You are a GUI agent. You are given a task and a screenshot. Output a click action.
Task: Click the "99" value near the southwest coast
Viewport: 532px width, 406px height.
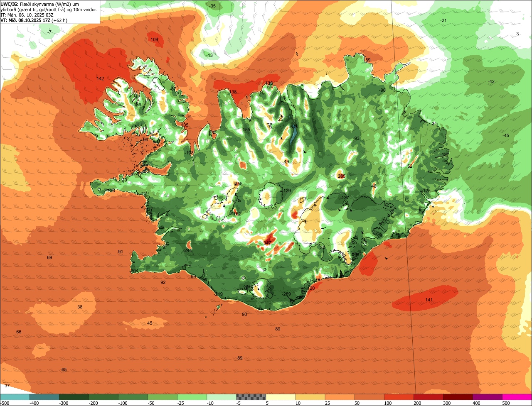tap(193, 276)
